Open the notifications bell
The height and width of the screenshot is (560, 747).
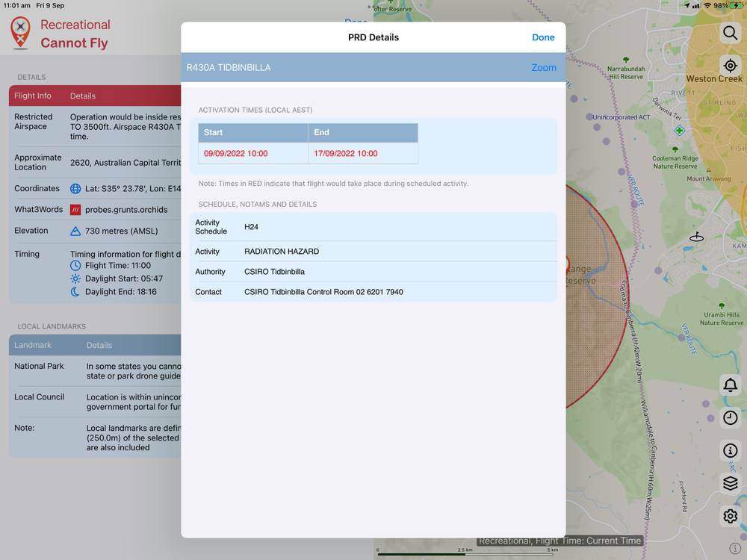click(730, 385)
